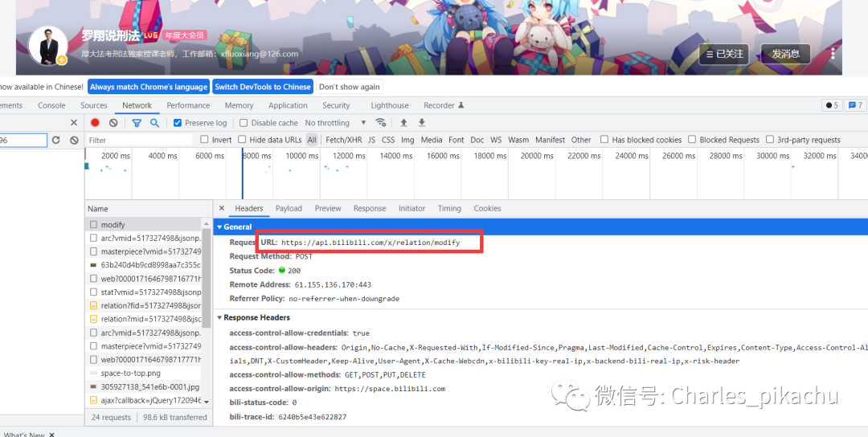The image size is (868, 437).
Task: Click the request list scrollbar down arrow
Action: coord(207,402)
